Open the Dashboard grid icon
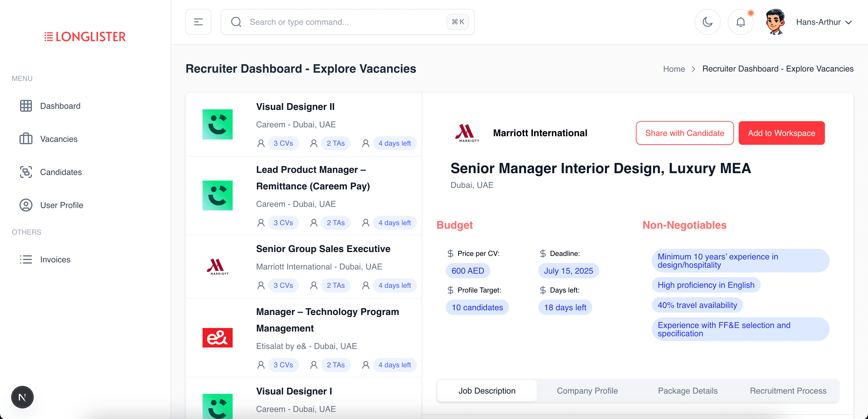The image size is (868, 419). 26,106
